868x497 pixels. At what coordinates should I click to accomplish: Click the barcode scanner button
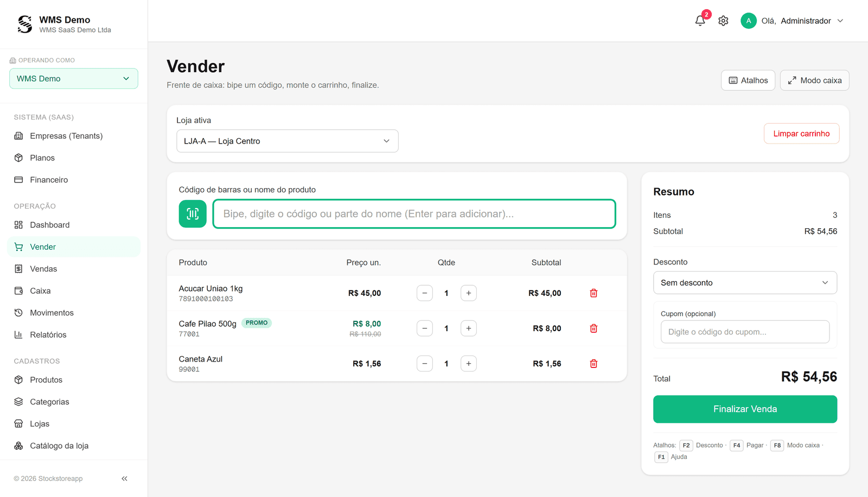[x=193, y=214]
